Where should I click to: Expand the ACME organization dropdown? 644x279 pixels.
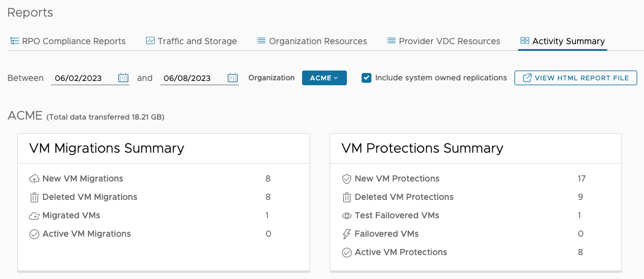point(324,78)
